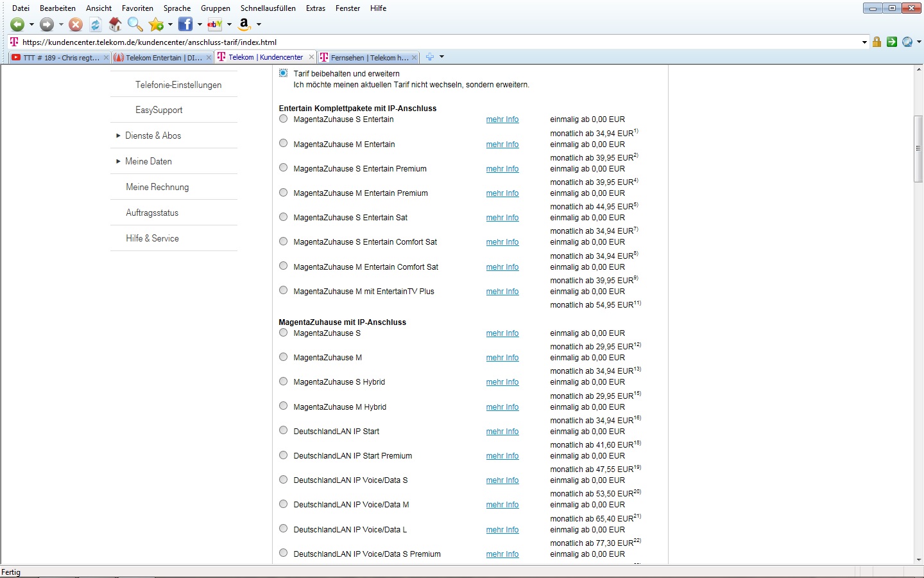The height and width of the screenshot is (578, 924).
Task: Open Meine Rechnung in sidebar
Action: [157, 187]
